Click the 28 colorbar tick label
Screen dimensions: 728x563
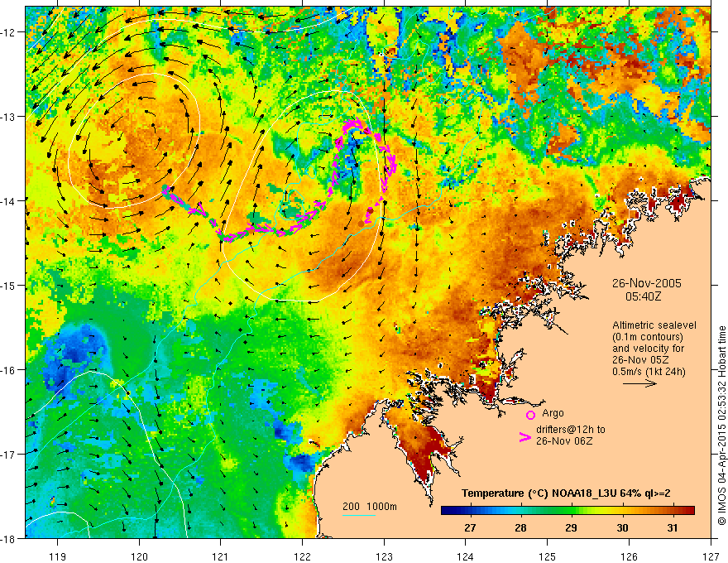520,527
